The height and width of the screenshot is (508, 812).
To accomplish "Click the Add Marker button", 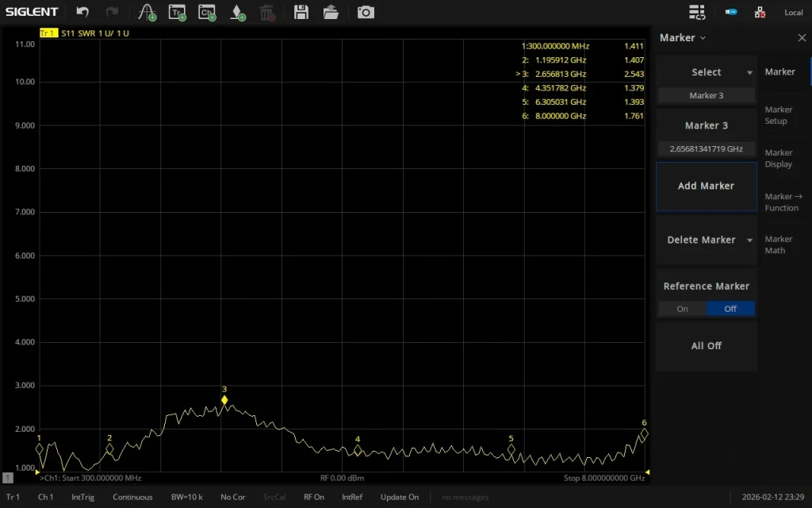I will 707,186.
